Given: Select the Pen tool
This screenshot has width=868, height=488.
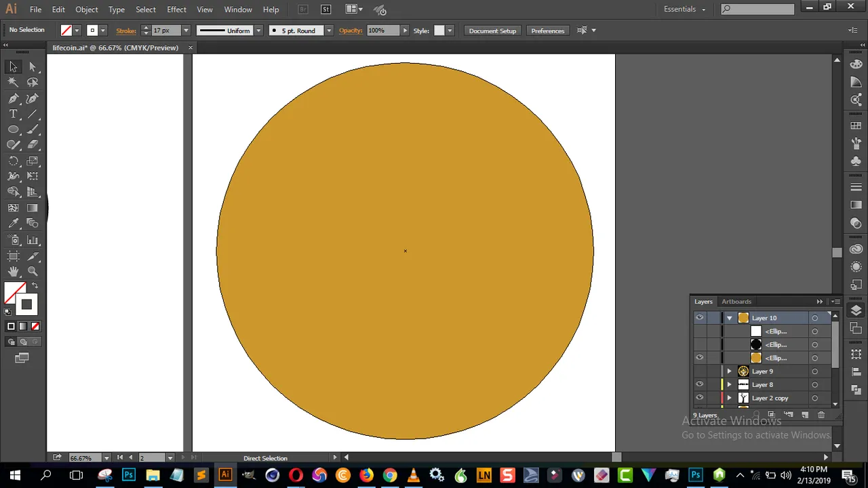Looking at the screenshot, I should (x=13, y=98).
